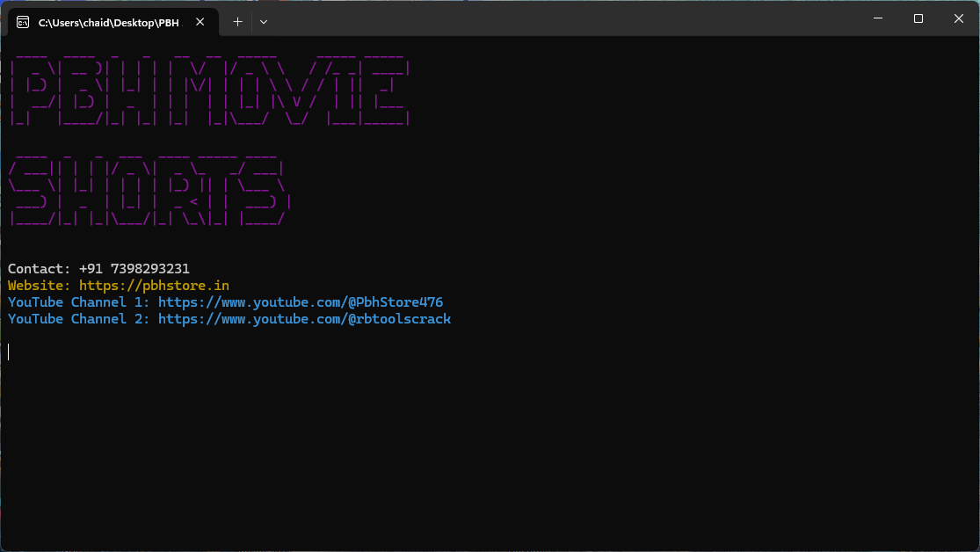Click the command prompt icon in the tab

[x=23, y=22]
